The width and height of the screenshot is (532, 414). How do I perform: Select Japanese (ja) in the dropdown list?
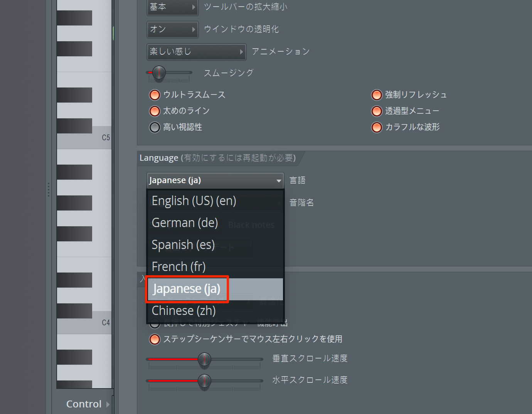point(215,289)
